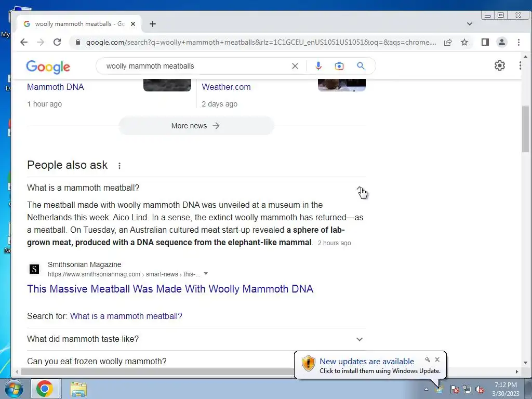Click Smithsonian Magazine site name
This screenshot has width=532, height=399.
pos(85,264)
